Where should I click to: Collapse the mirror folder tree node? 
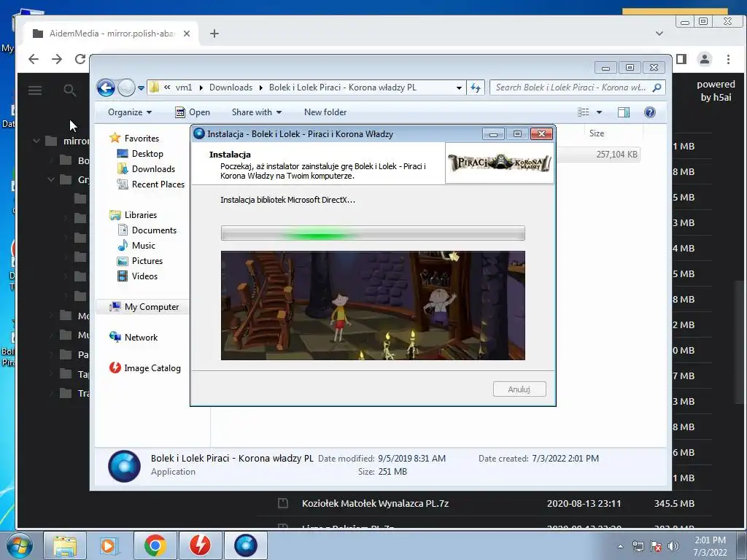tap(36, 141)
